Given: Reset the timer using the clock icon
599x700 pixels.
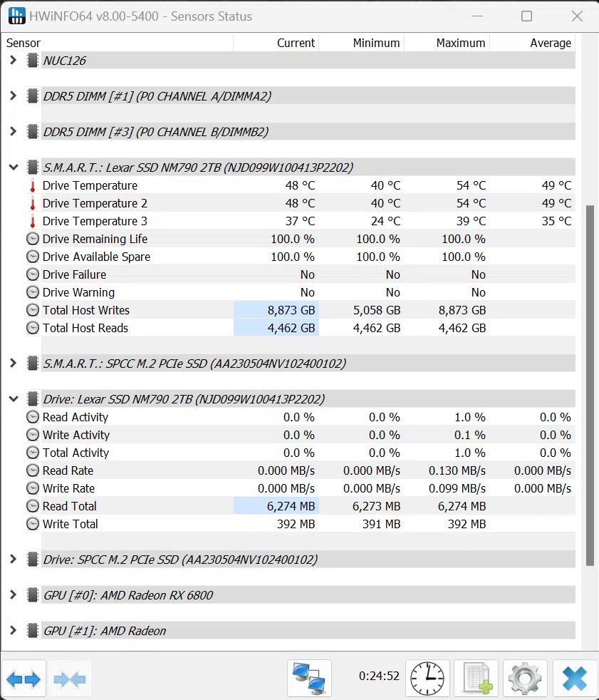Looking at the screenshot, I should point(427,679).
